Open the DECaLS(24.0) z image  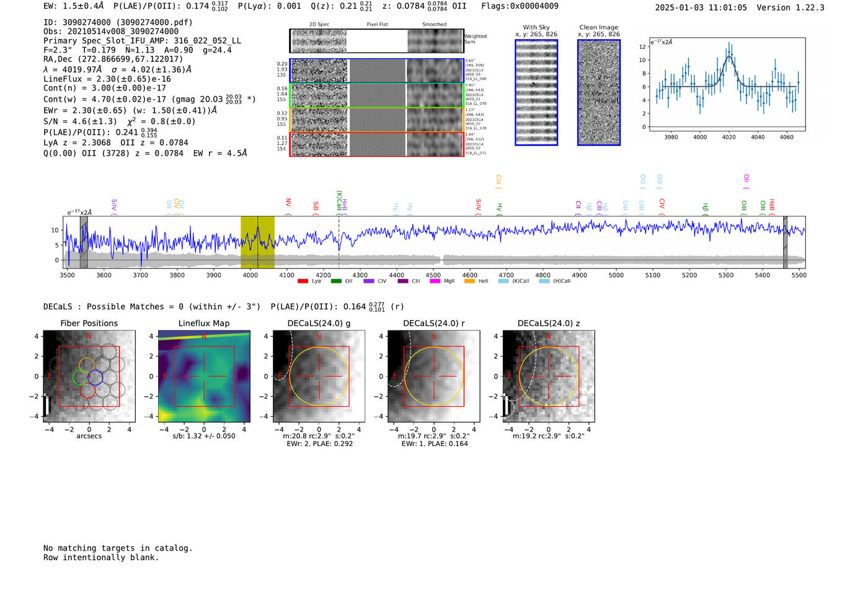pyautogui.click(x=548, y=376)
